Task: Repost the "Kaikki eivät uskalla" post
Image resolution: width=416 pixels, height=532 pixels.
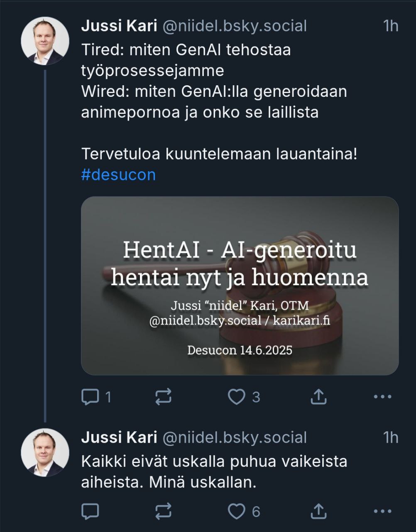Action: [x=163, y=511]
